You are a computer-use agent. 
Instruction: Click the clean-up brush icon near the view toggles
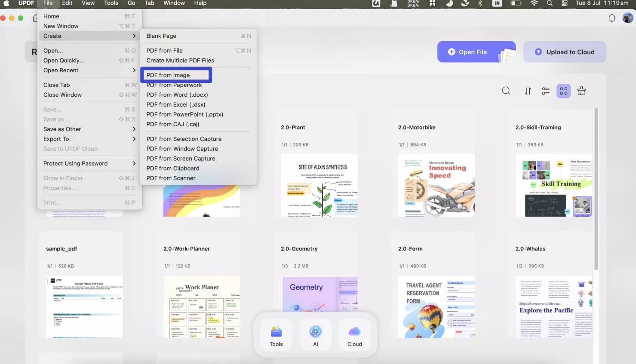581,91
